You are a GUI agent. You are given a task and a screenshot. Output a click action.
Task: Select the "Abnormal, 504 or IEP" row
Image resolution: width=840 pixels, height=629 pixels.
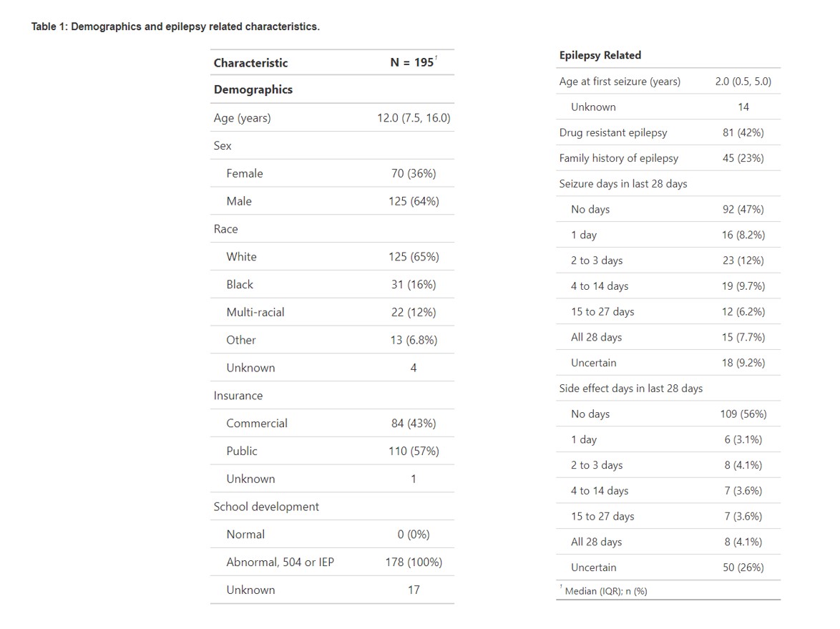click(x=280, y=562)
